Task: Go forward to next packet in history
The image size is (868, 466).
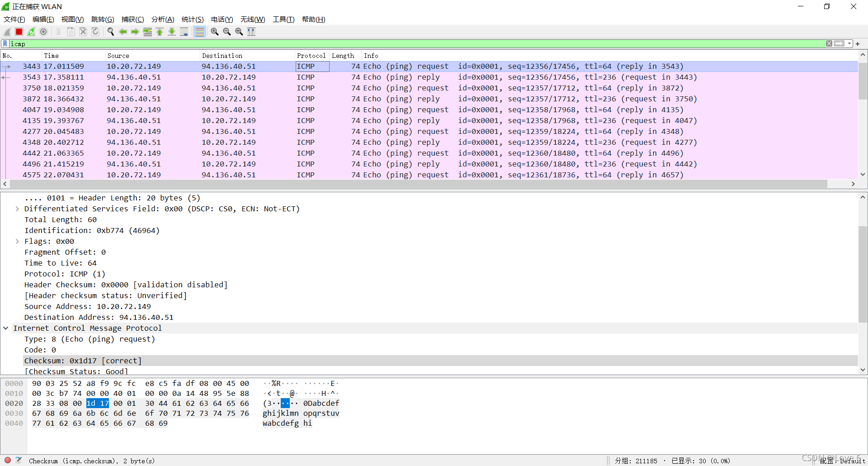Action: tap(135, 32)
